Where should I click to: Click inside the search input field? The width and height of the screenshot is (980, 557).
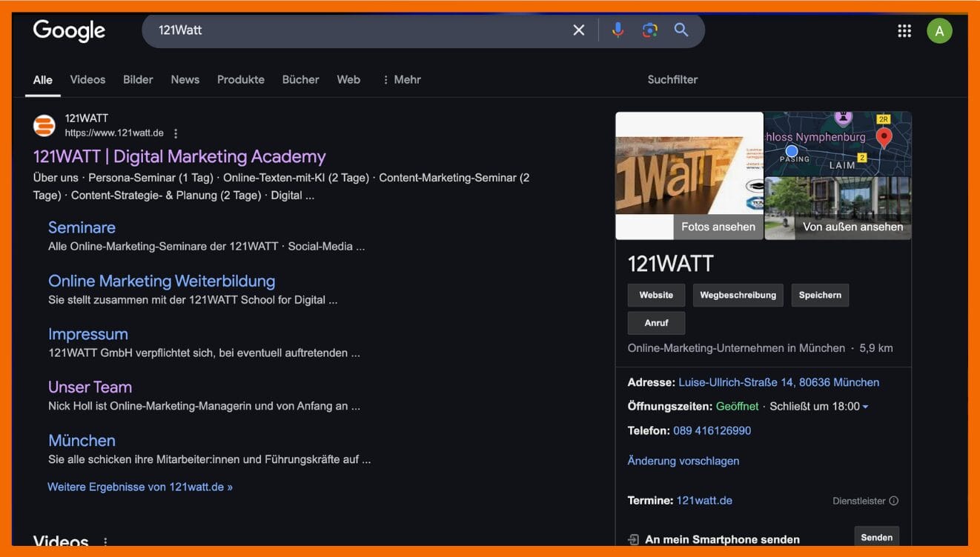point(334,30)
